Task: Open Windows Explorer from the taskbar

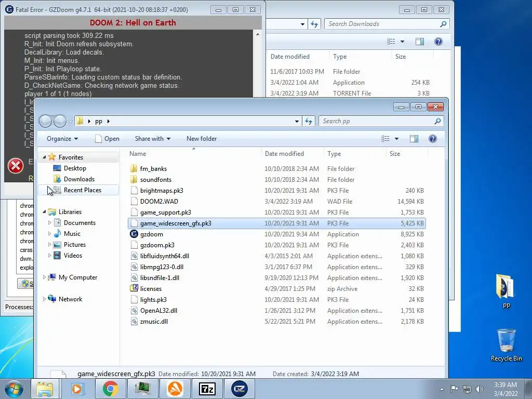Action: point(45,389)
